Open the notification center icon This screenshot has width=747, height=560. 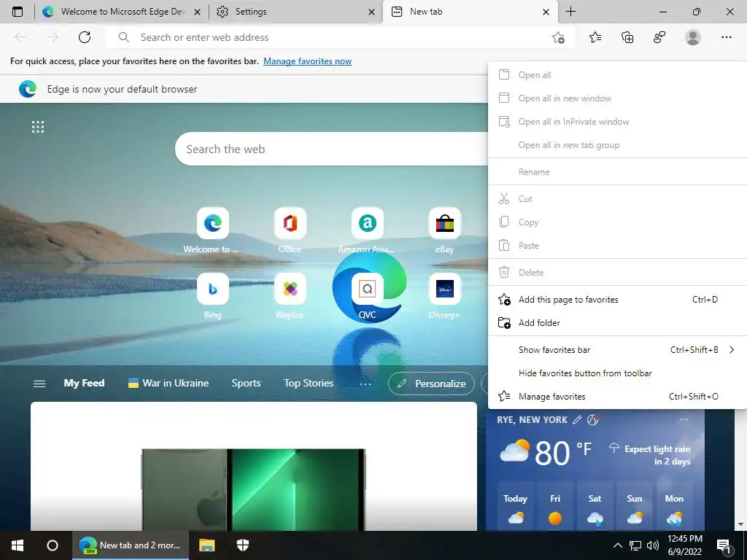[723, 545]
